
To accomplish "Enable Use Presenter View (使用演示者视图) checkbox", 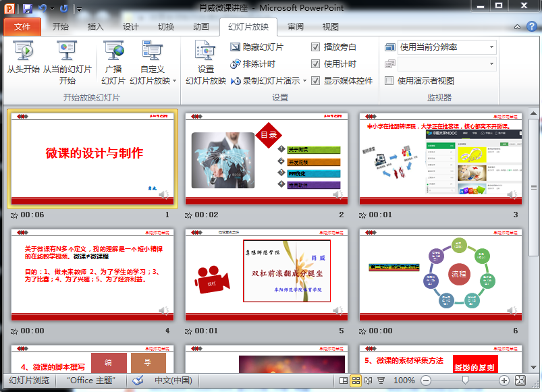I will coord(389,81).
